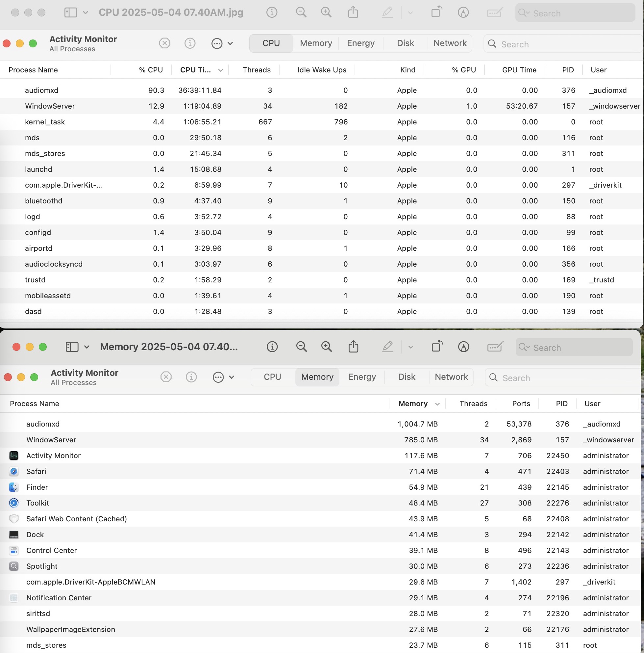Zoom out in the CPU Preview window
Image resolution: width=644 pixels, height=653 pixels.
point(301,13)
